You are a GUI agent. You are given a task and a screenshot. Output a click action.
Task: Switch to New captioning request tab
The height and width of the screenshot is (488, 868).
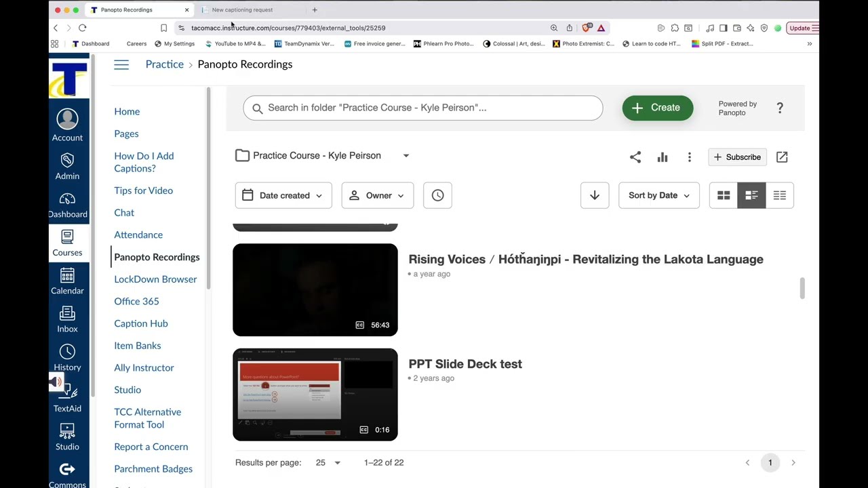[242, 9]
